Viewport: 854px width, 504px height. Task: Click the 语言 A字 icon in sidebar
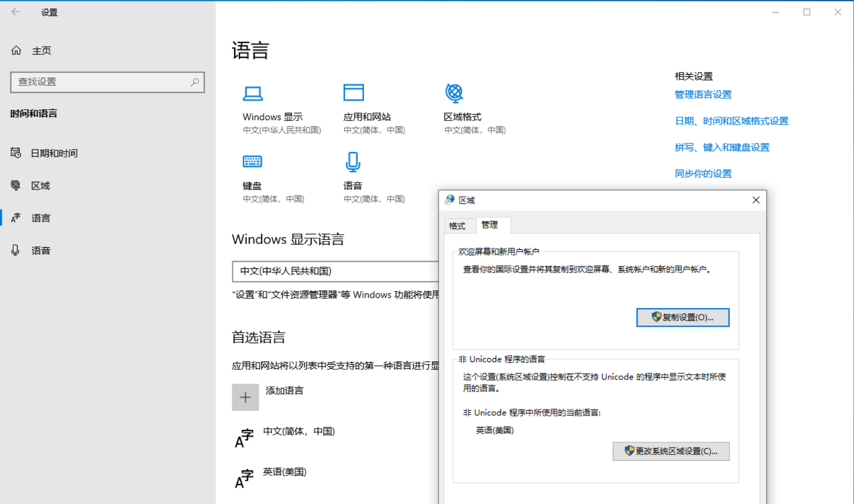pyautogui.click(x=16, y=218)
